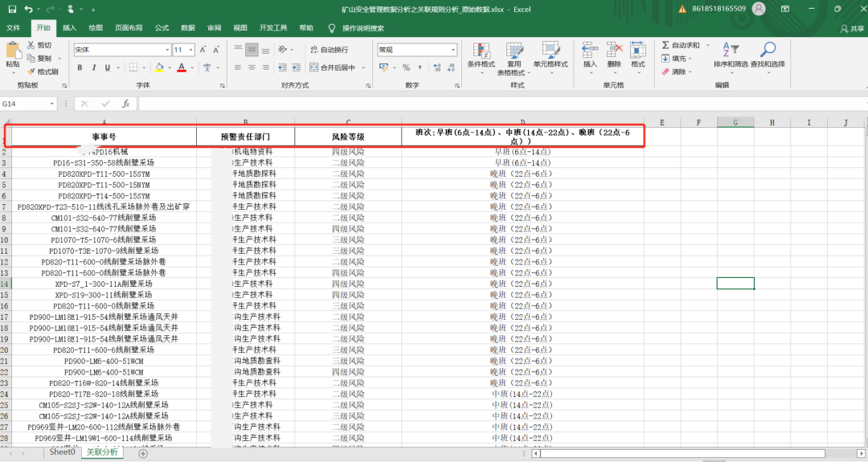Align text to the right
Image resolution: width=868 pixels, height=462 pixels.
coord(266,67)
